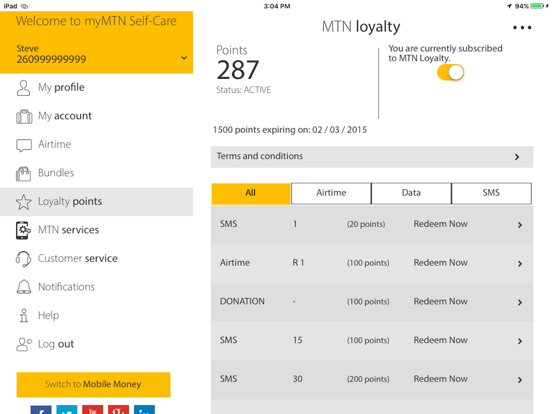Open chevron on Airtime R 1 row

pos(520,264)
